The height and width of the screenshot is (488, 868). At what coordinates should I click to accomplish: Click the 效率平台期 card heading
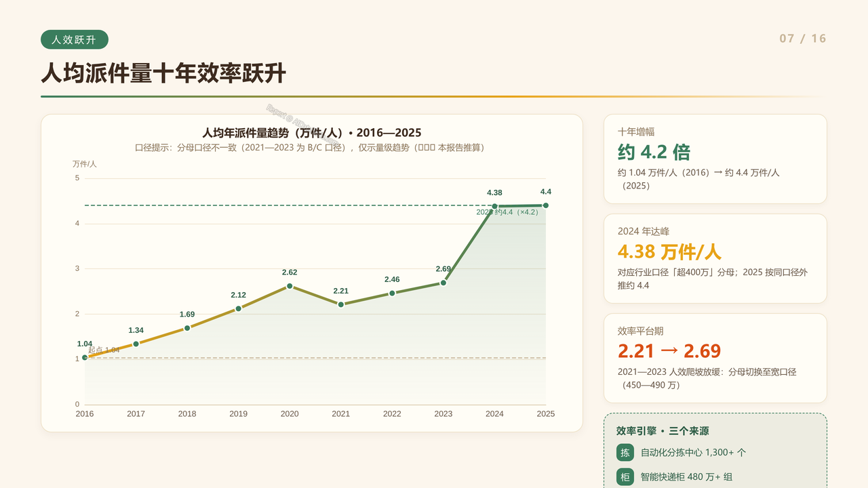click(x=641, y=331)
